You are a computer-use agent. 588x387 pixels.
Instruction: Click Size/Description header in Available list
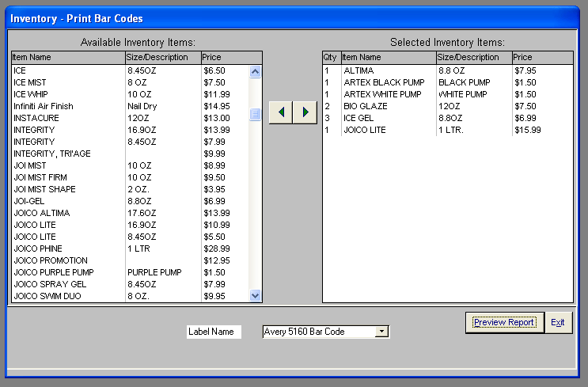pyautogui.click(x=163, y=57)
